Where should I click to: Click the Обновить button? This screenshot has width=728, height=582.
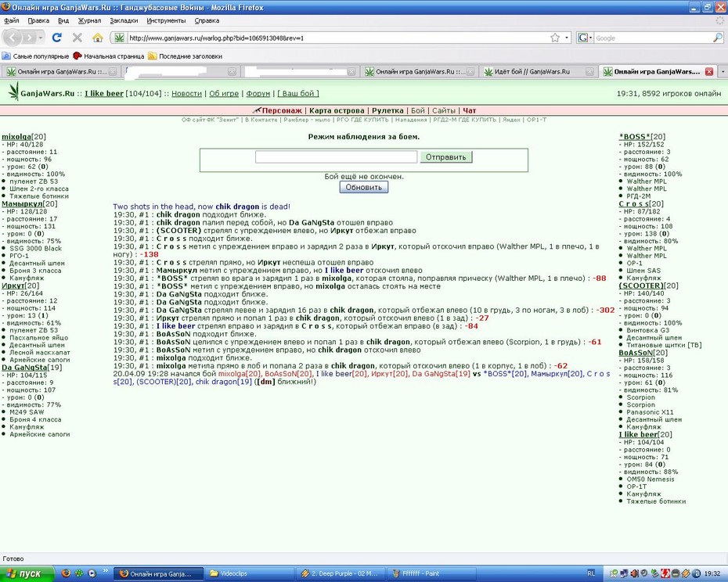pos(363,187)
